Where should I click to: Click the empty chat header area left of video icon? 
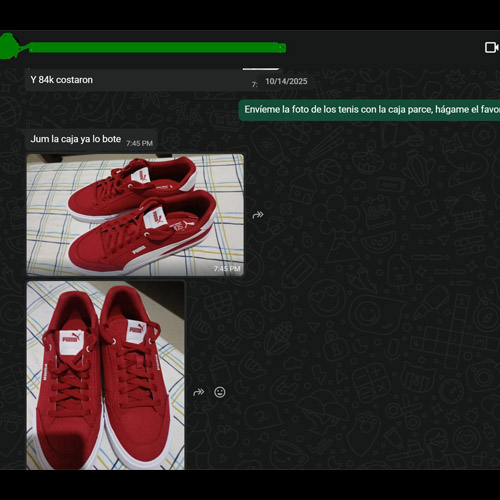click(x=383, y=47)
